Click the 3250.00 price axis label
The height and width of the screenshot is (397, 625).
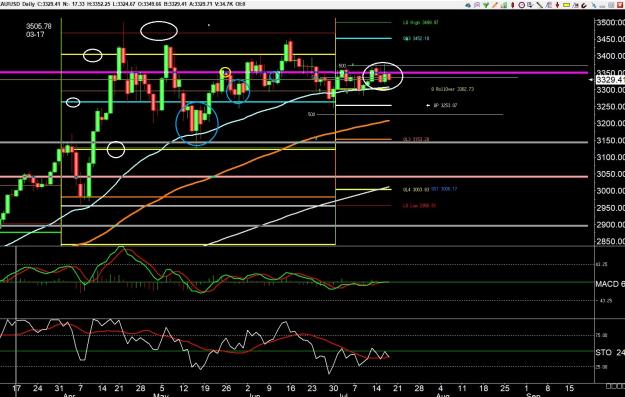coord(610,107)
